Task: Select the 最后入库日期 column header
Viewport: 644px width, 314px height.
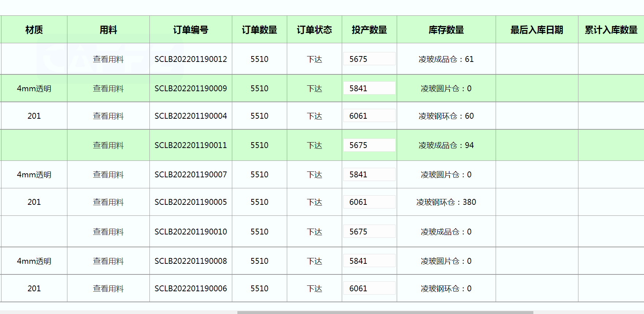Action: click(537, 30)
